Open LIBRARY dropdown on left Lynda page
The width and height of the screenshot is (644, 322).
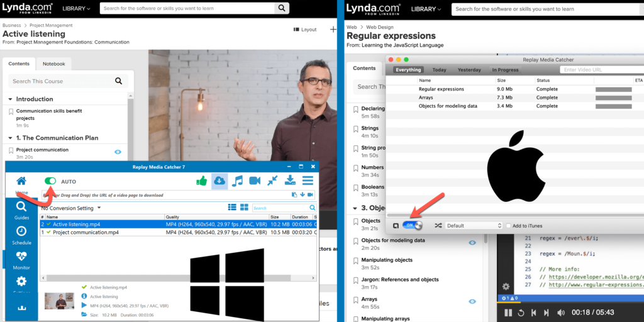(76, 8)
